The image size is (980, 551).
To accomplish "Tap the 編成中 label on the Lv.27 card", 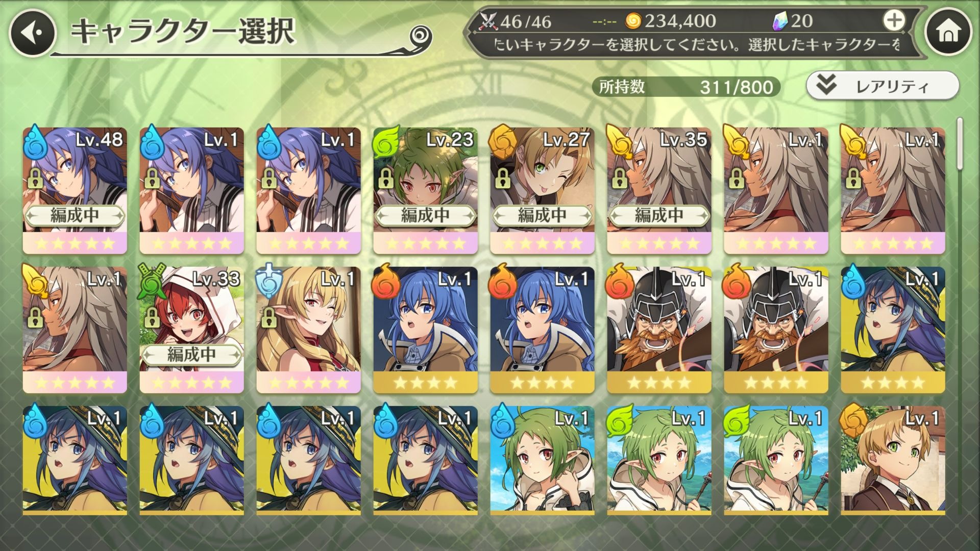I will point(542,216).
